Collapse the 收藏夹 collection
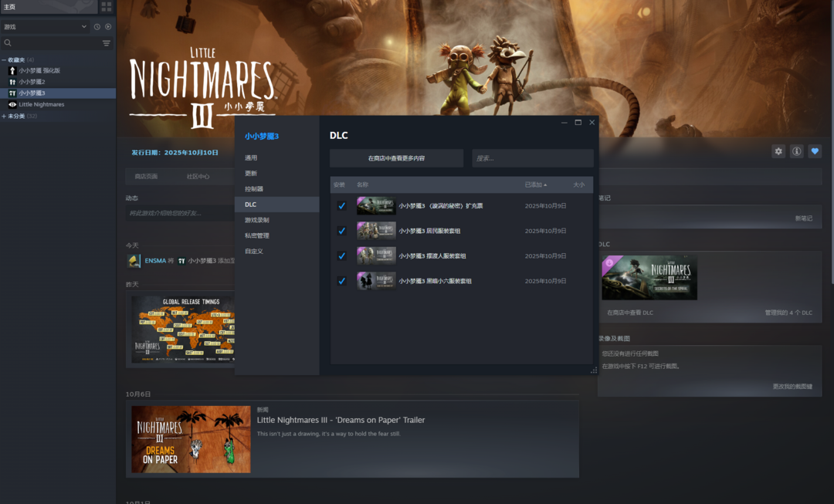 [4, 59]
